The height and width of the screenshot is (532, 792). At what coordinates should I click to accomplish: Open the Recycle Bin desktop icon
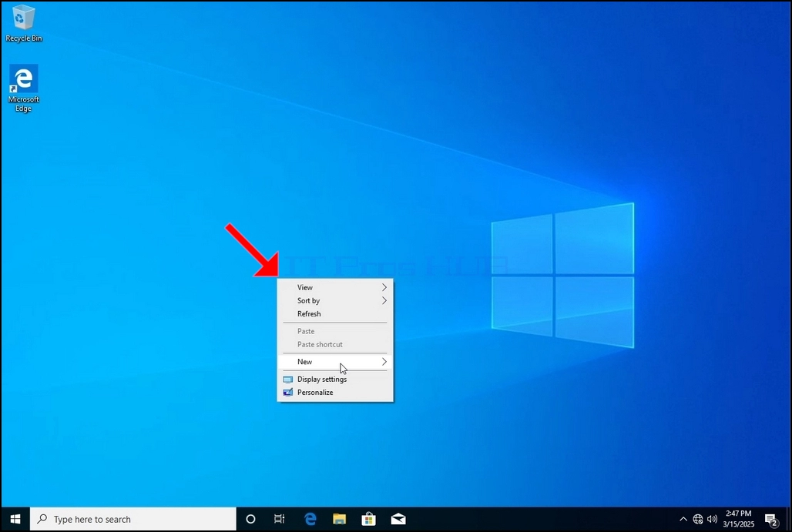(23, 23)
